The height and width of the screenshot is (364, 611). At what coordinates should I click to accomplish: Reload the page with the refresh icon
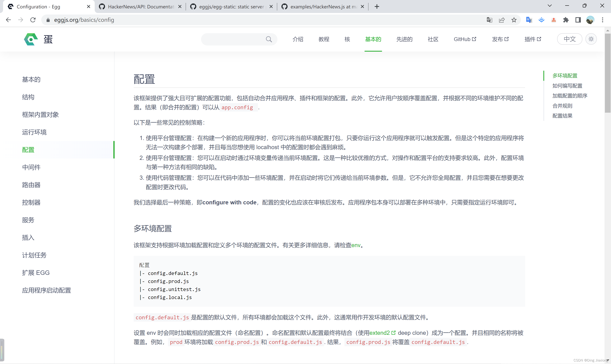click(33, 20)
